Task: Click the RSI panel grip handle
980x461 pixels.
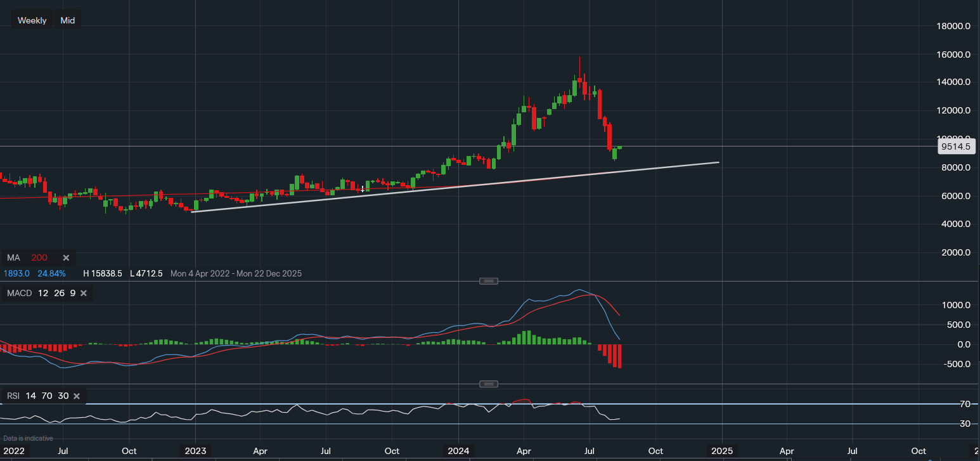Action: (488, 383)
